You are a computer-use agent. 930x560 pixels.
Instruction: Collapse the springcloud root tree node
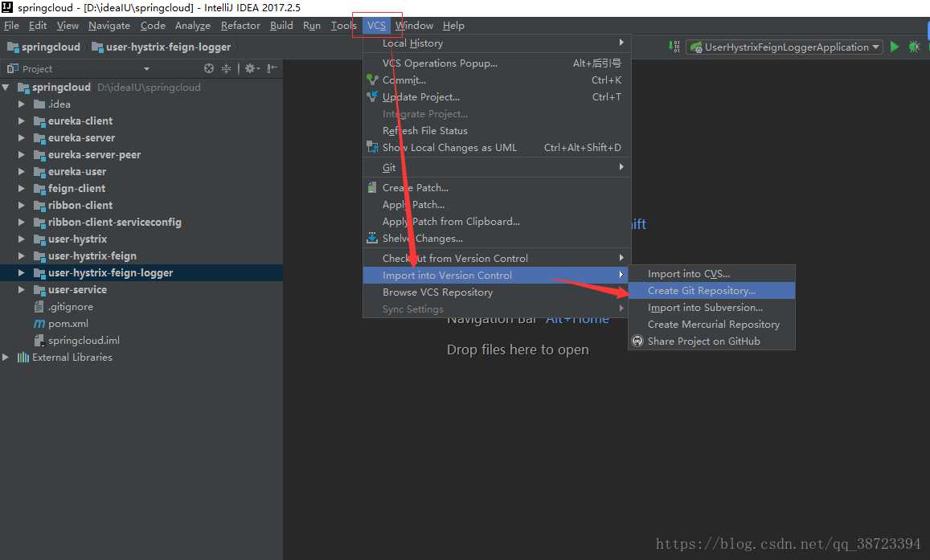[6, 87]
